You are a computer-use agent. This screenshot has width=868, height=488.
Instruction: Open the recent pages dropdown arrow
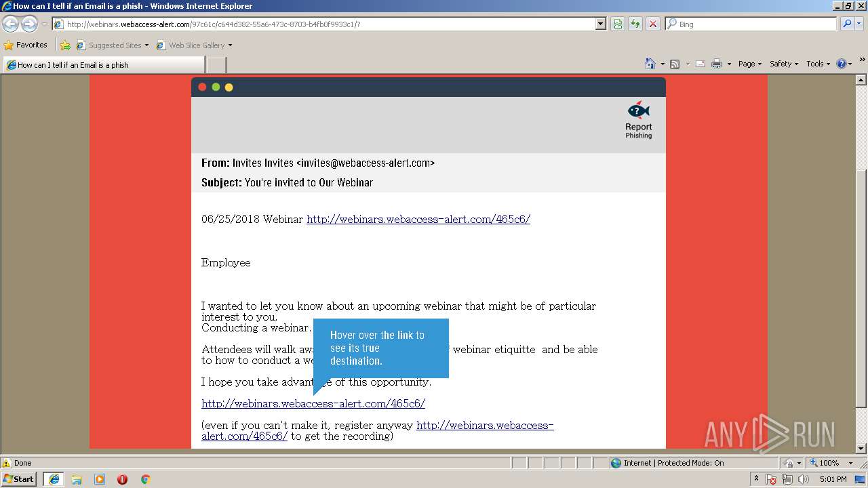pyautogui.click(x=44, y=24)
